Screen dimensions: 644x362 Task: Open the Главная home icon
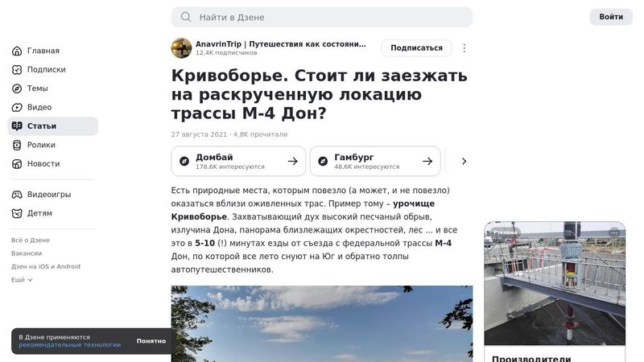point(17,51)
